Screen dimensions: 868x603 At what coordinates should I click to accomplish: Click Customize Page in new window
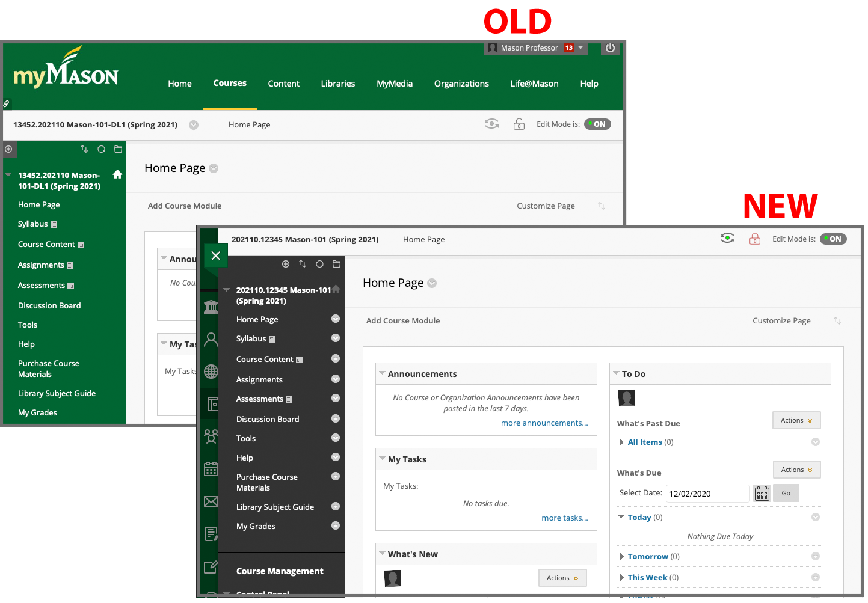(781, 320)
